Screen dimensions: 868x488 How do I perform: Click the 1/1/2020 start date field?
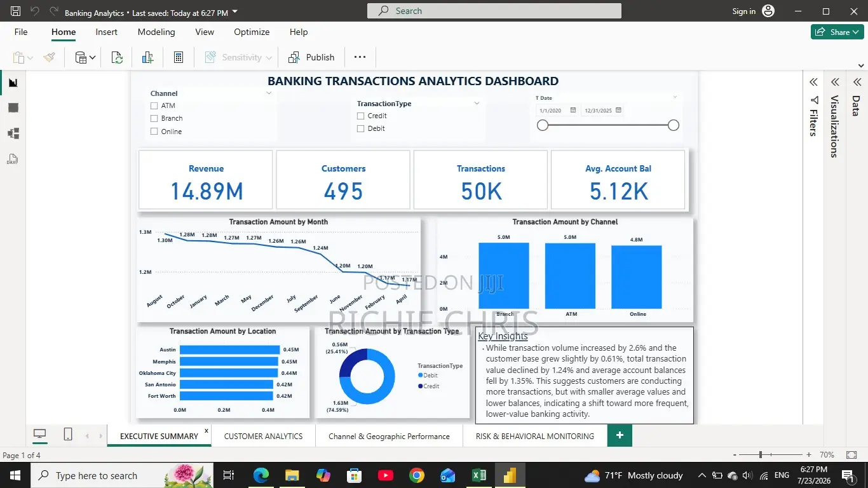click(x=558, y=111)
